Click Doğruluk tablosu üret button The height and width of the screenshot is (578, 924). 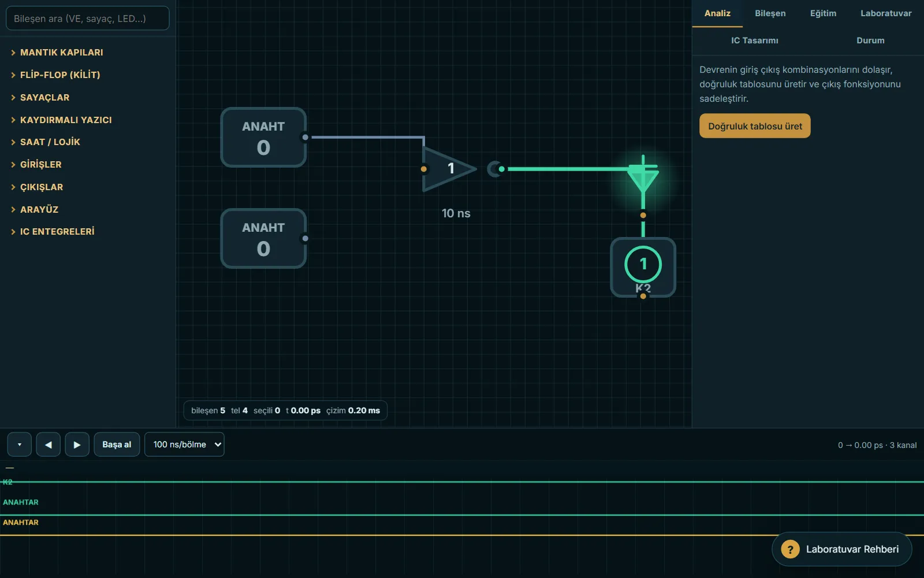point(755,126)
